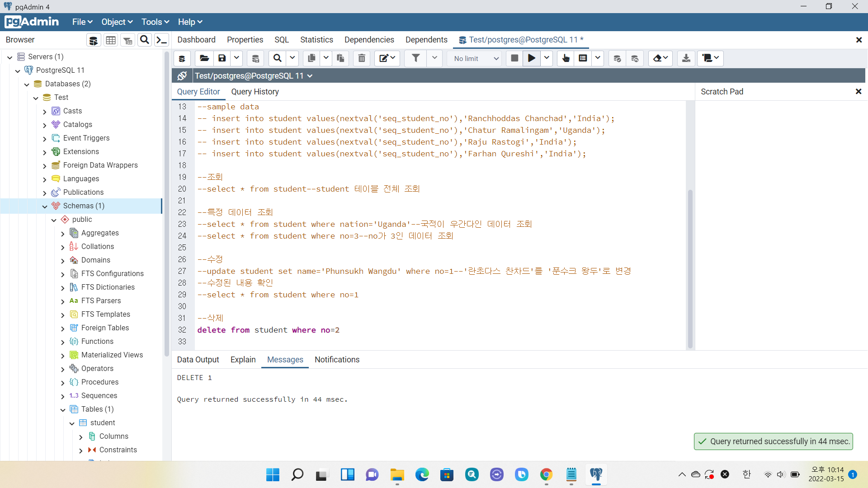Click the Explain query hand icon
The width and height of the screenshot is (868, 488).
566,58
